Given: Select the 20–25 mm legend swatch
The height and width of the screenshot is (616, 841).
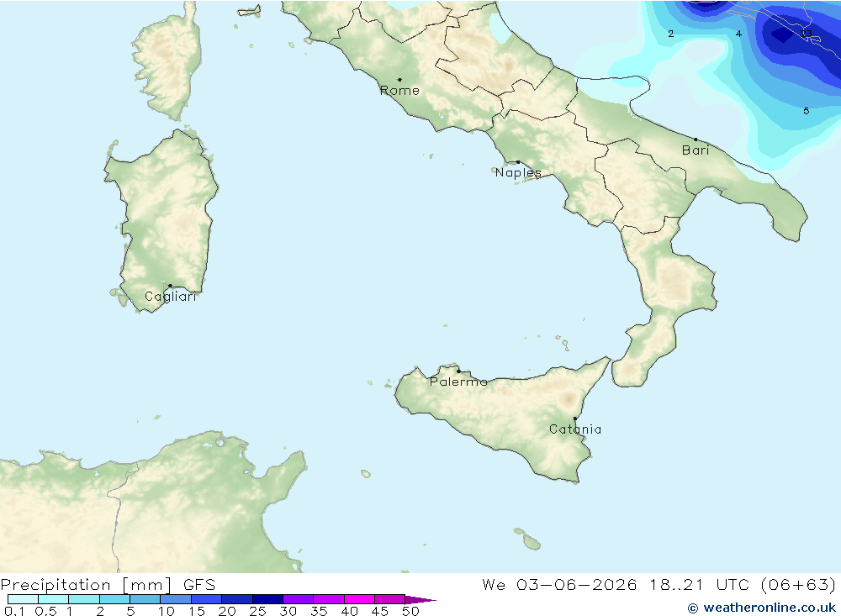Looking at the screenshot, I should pos(237,599).
